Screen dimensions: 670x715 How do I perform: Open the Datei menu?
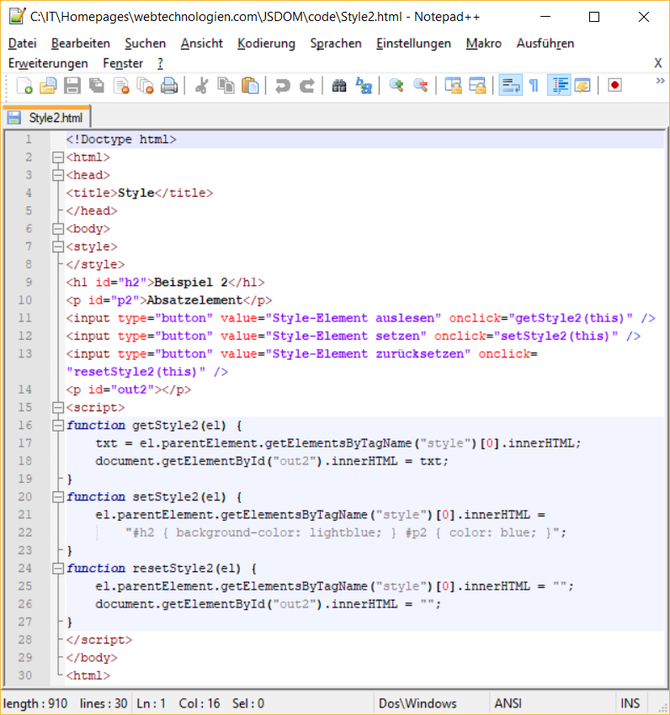click(x=22, y=43)
